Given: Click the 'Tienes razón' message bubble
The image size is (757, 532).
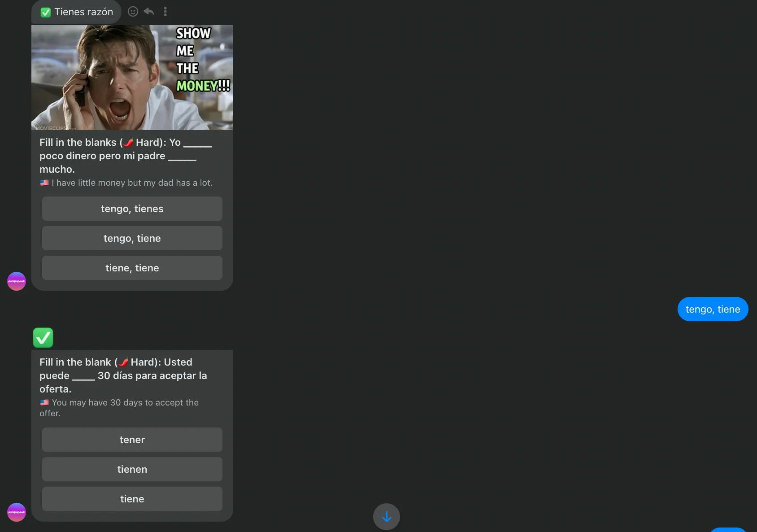Looking at the screenshot, I should 77,12.
